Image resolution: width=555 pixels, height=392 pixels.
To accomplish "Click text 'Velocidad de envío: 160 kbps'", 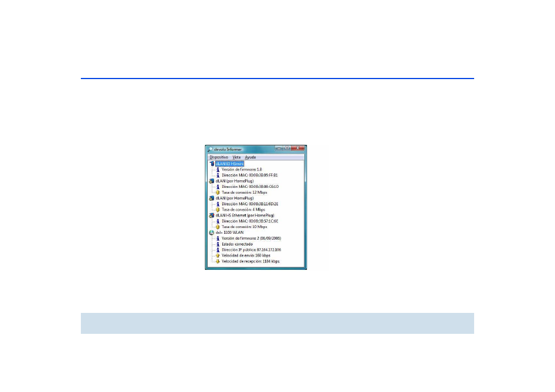I will coord(246,255).
